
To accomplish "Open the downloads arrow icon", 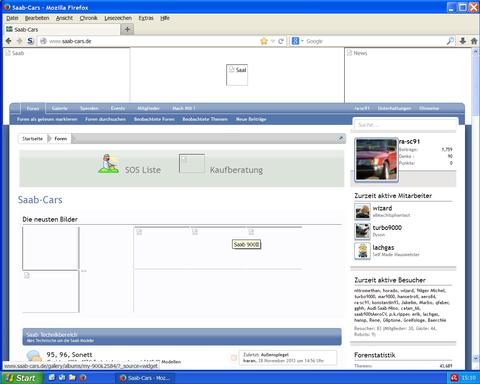I will click(x=463, y=41).
